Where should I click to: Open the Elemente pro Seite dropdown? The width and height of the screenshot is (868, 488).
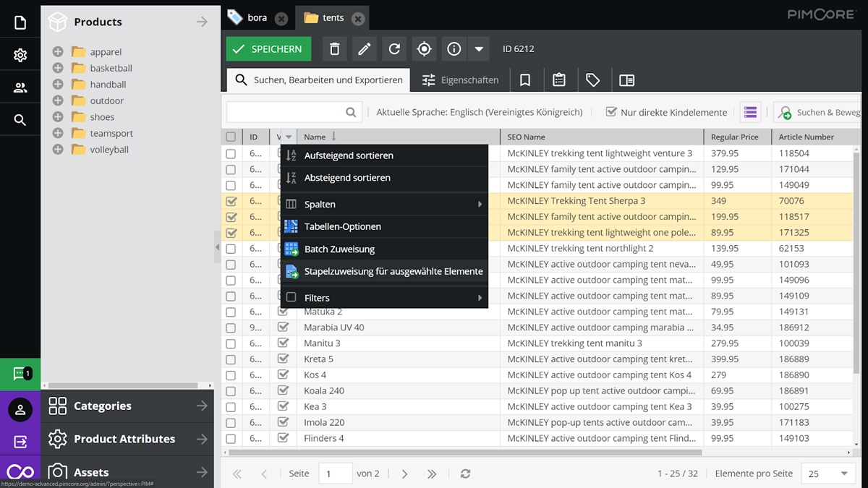click(x=844, y=474)
